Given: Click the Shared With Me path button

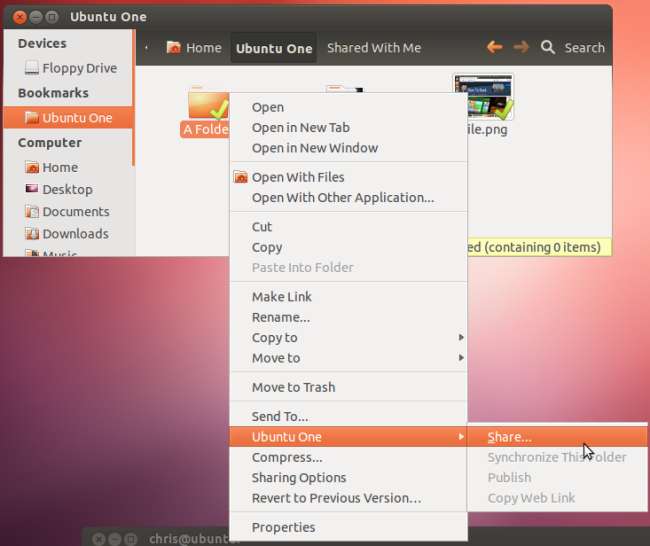Looking at the screenshot, I should click(x=374, y=48).
